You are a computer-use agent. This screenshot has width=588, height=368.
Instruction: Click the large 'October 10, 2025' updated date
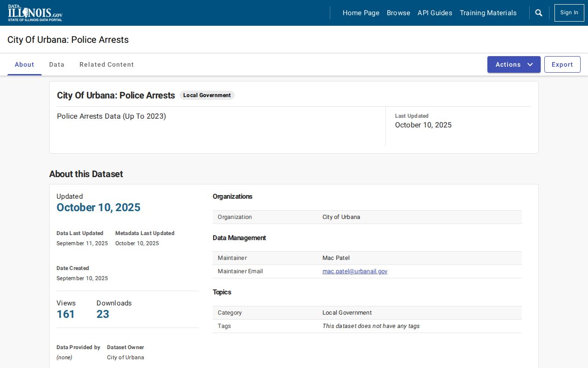pos(98,207)
